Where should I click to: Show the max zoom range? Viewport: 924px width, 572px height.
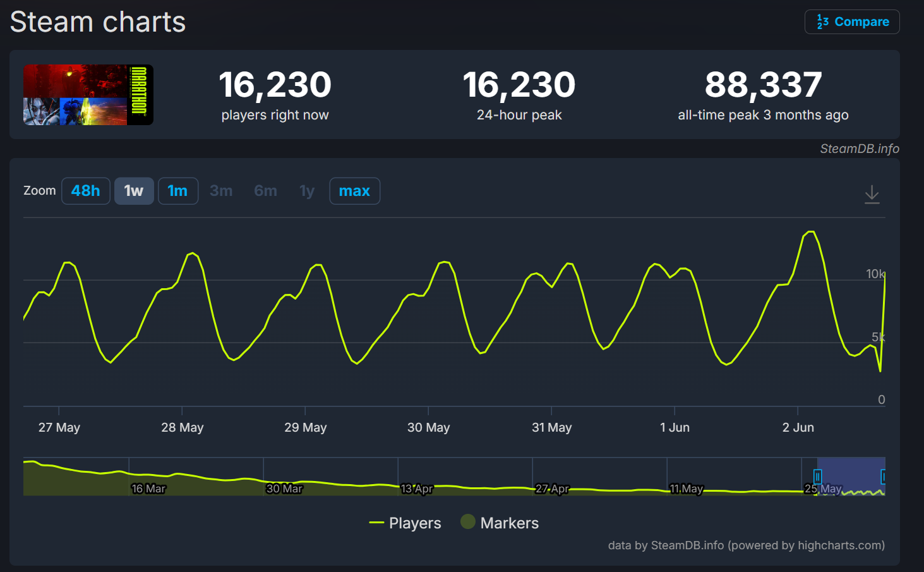[355, 191]
